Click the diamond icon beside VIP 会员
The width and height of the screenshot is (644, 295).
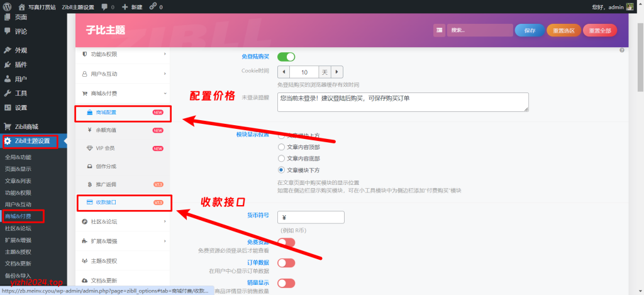(x=90, y=148)
